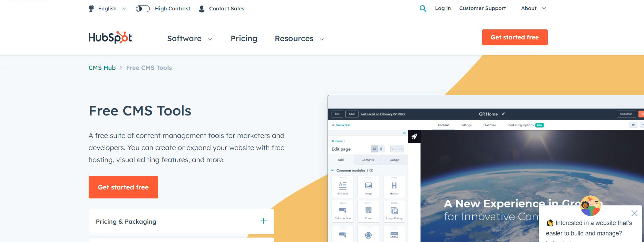Select the Design tab under Edit page
Viewport: 644px width, 242px height.
pyautogui.click(x=394, y=160)
